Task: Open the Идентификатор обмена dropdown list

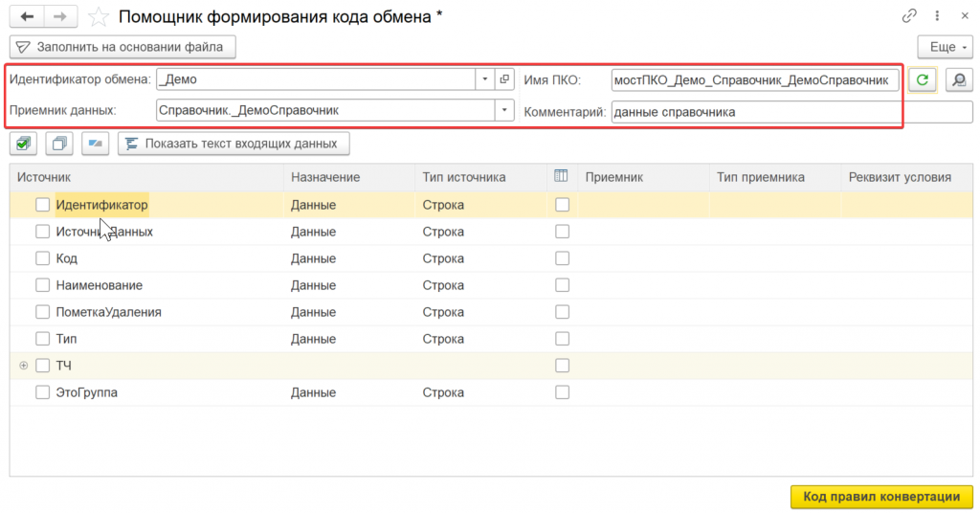Action: (485, 79)
